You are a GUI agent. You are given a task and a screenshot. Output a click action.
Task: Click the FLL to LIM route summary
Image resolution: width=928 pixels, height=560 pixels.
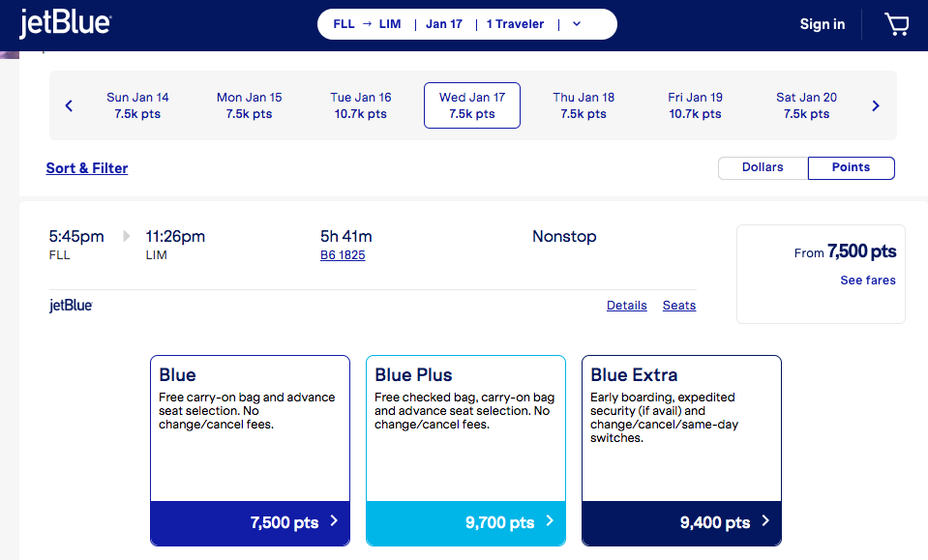[366, 23]
